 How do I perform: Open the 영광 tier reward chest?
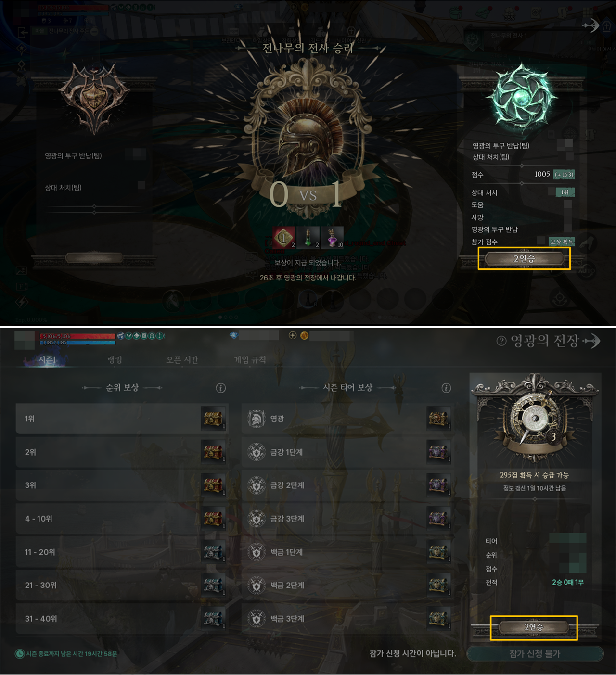(438, 418)
